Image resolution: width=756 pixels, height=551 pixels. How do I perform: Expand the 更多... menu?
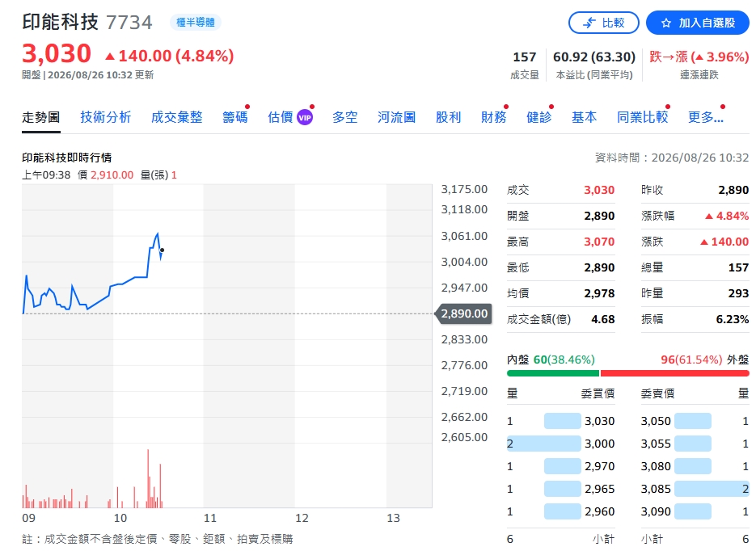tap(705, 117)
